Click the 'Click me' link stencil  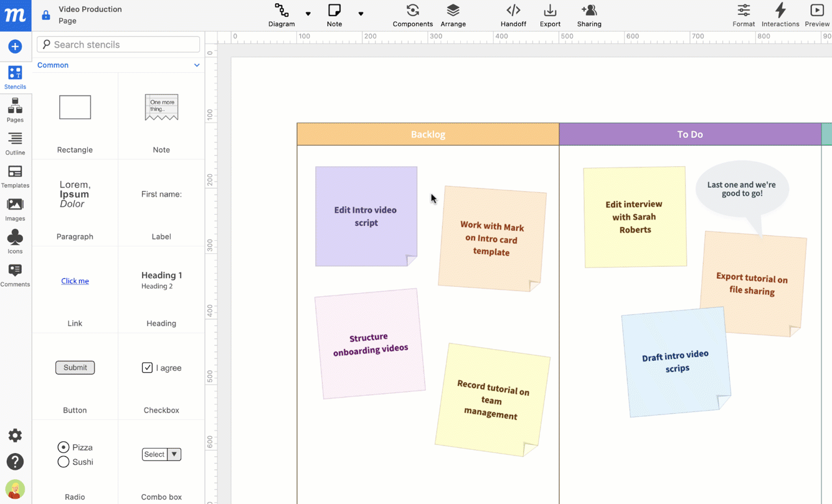pos(75,281)
